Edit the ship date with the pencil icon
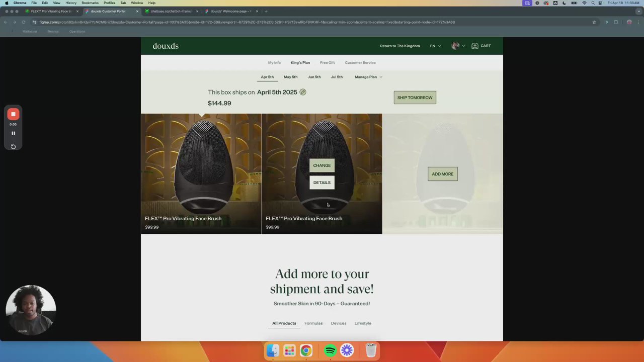The image size is (644, 362). pyautogui.click(x=303, y=92)
